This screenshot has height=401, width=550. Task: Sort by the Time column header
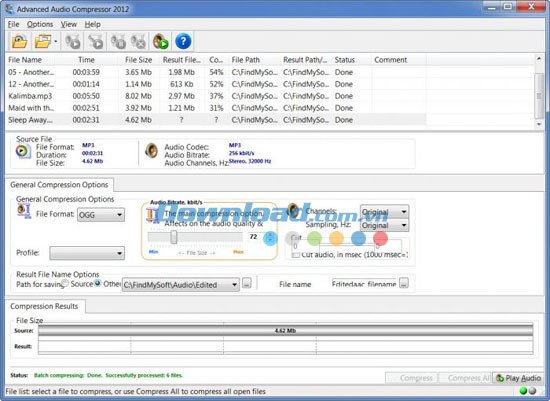[86, 60]
